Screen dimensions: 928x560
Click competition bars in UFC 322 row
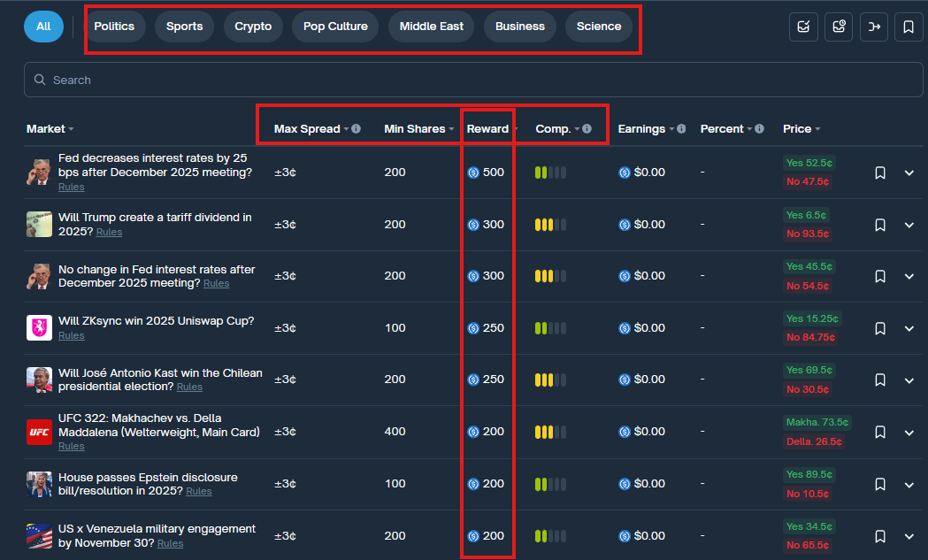550,432
